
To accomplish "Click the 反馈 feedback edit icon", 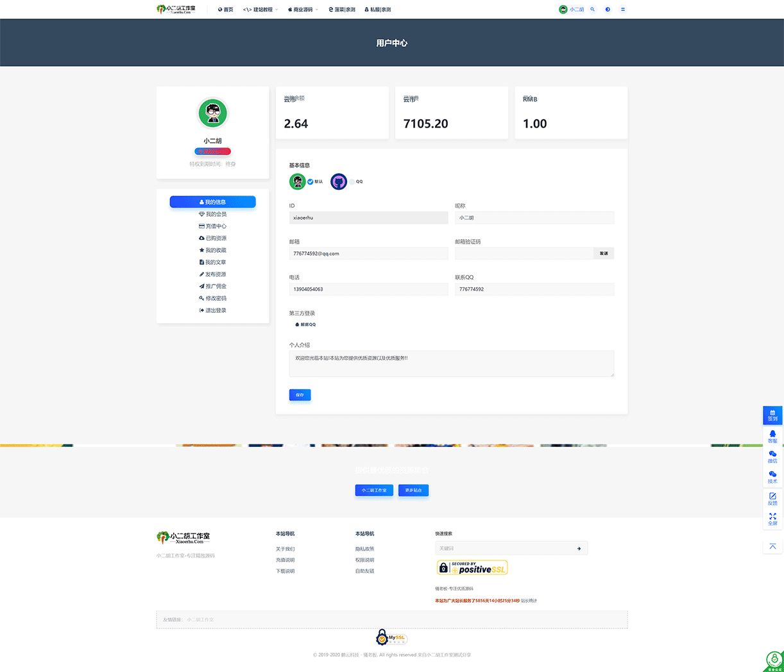I will [772, 498].
